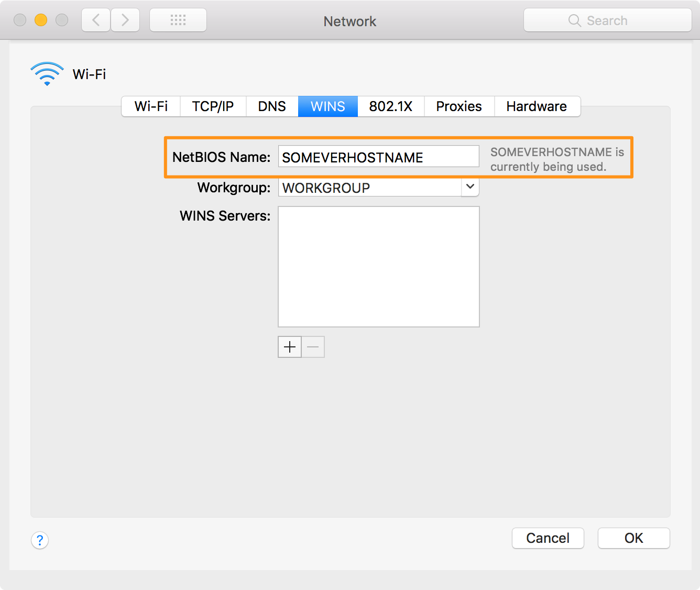Select the WINS tab

click(328, 106)
